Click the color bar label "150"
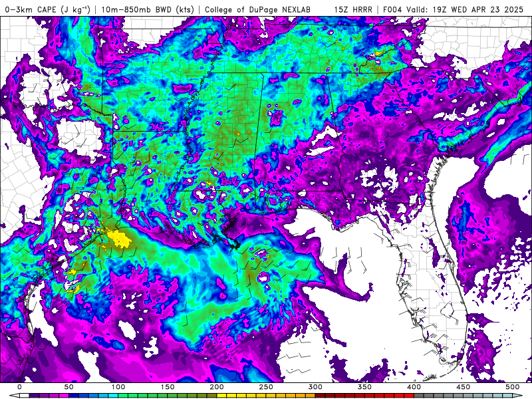Image resolution: width=532 pixels, height=399 pixels. click(168, 387)
